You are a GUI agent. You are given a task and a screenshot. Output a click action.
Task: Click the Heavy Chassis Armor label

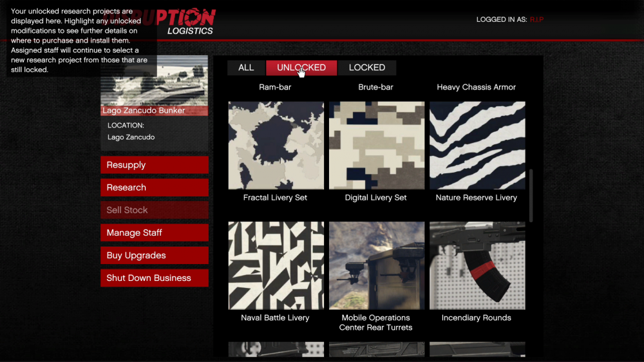pos(477,87)
